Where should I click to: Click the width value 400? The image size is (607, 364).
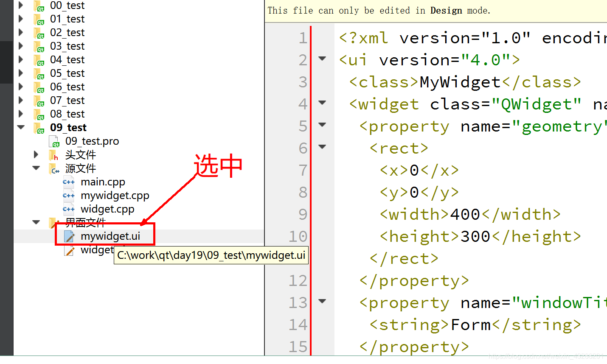pyautogui.click(x=465, y=214)
